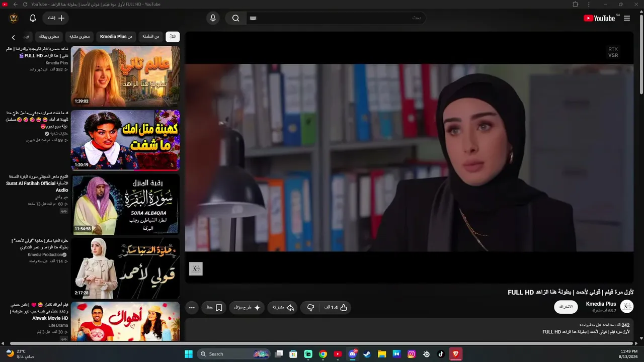Subscribe with the الاشتراك button
The image size is (644, 362).
click(566, 307)
